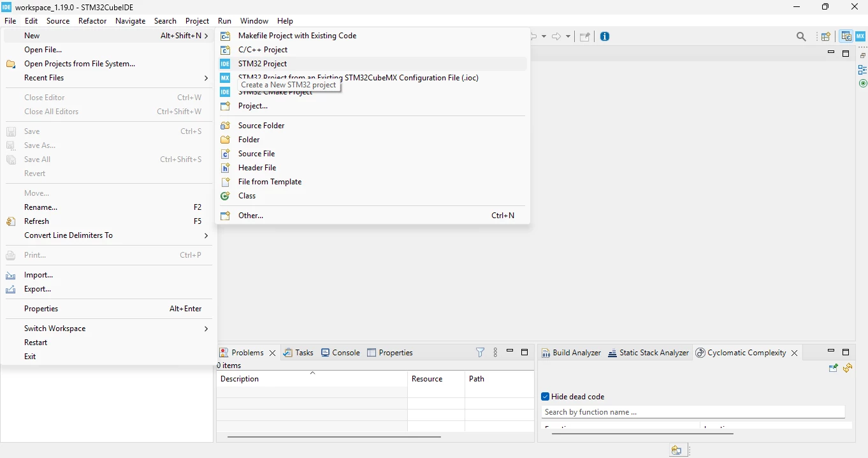
Task: Switch to the Console tab
Action: (x=340, y=353)
